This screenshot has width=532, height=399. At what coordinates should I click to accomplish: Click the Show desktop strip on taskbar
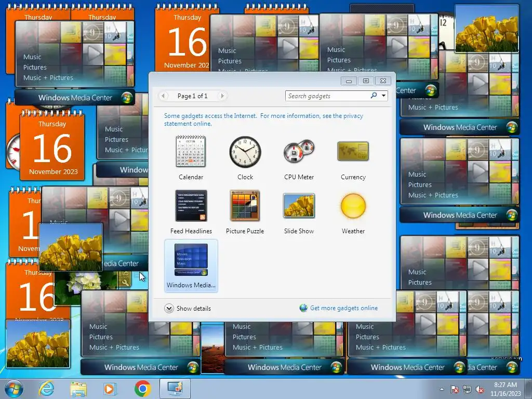529,389
